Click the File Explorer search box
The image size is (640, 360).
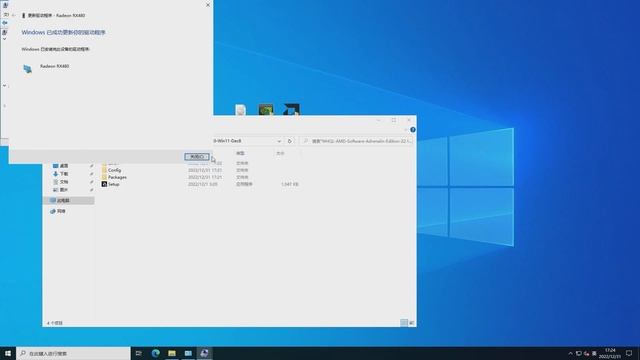[356, 141]
